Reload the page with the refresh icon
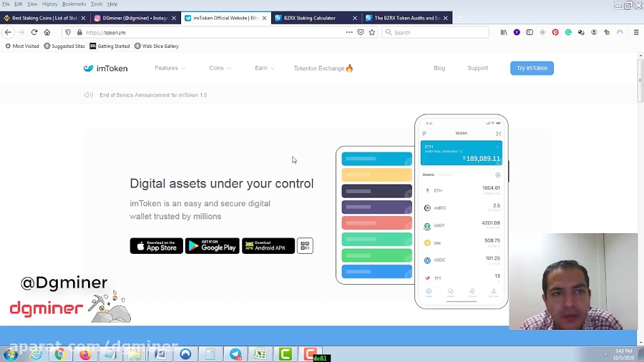This screenshot has height=362, width=644. 34,32
